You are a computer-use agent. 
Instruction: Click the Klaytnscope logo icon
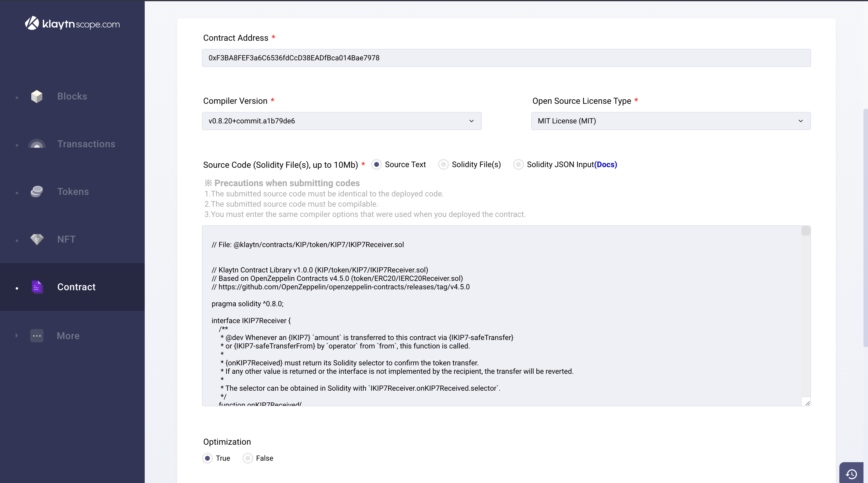pos(32,23)
